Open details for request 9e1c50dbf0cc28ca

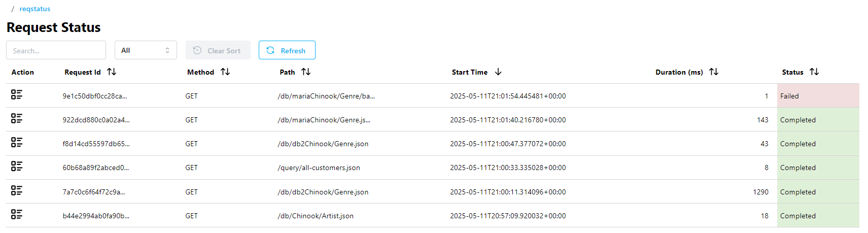coord(17,95)
